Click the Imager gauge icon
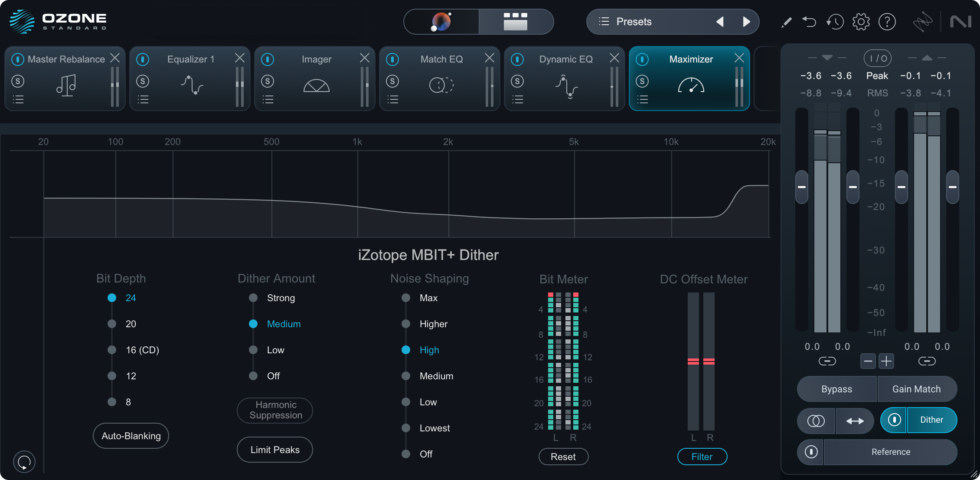Viewport: 980px width, 480px height. point(315,86)
